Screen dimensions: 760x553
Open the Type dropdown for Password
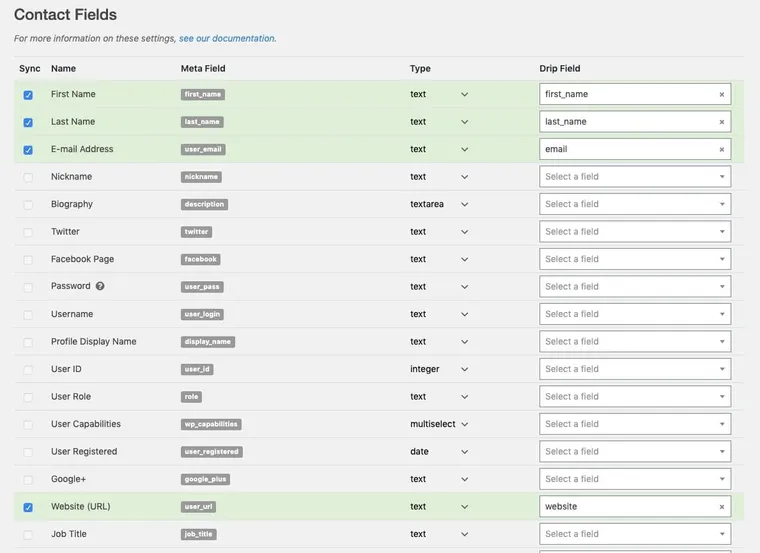pos(439,286)
